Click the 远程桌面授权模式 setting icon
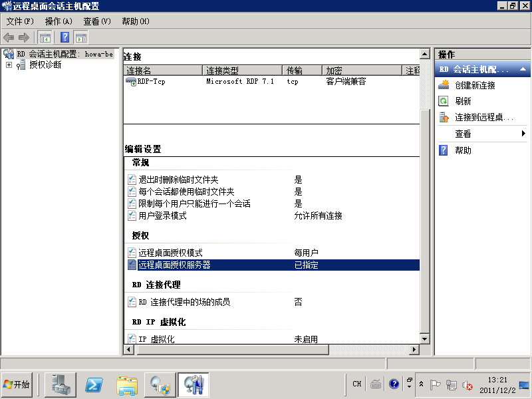The width and height of the screenshot is (532, 399). [x=132, y=253]
